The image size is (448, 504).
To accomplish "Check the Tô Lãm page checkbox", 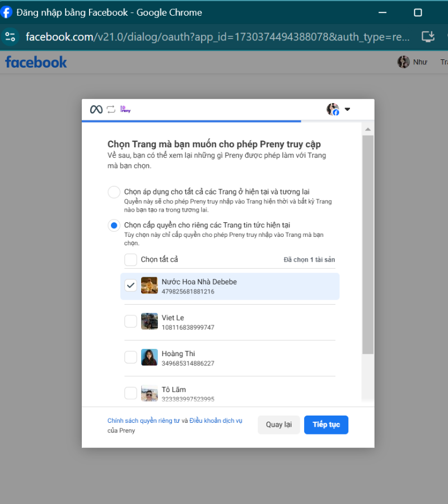I will 130,393.
